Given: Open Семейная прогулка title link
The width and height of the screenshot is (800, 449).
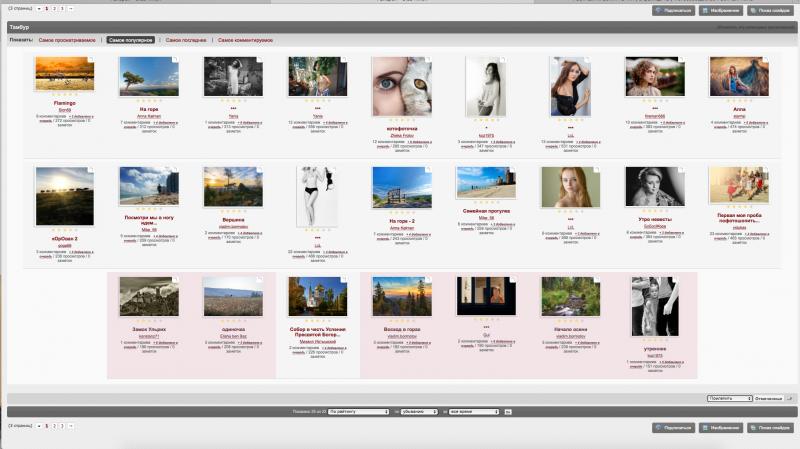Looking at the screenshot, I should coord(486,211).
